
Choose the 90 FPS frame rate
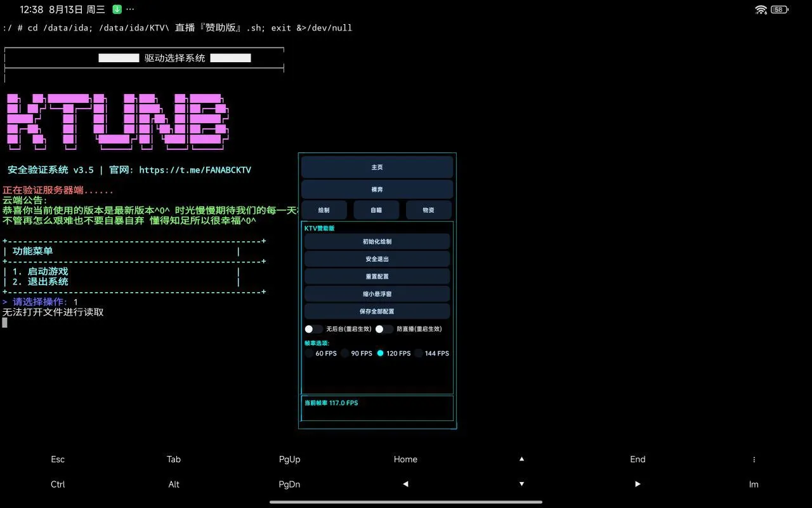(344, 353)
